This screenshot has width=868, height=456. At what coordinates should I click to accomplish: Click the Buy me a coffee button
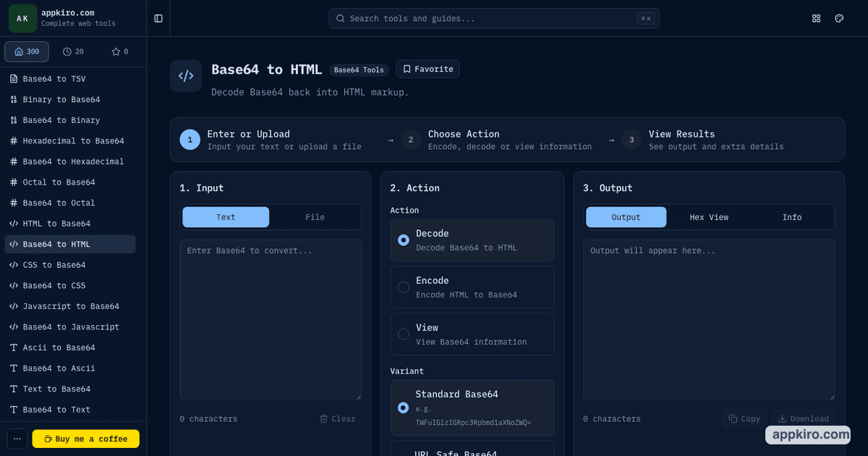coord(86,439)
